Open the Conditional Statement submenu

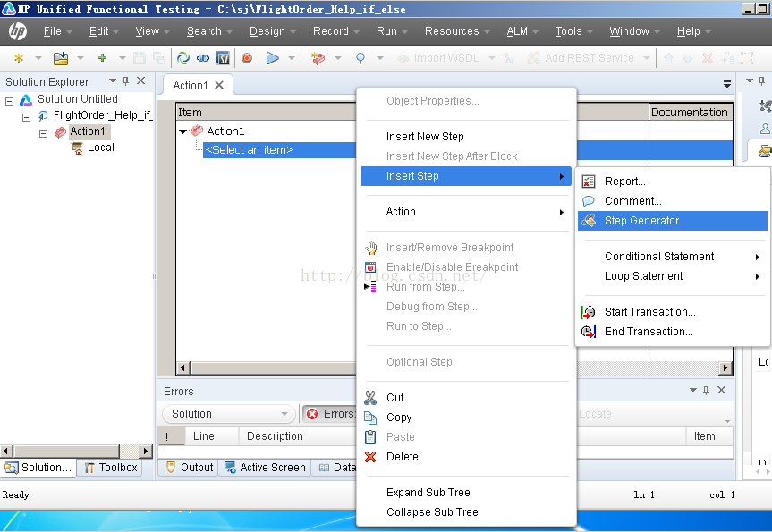point(672,257)
